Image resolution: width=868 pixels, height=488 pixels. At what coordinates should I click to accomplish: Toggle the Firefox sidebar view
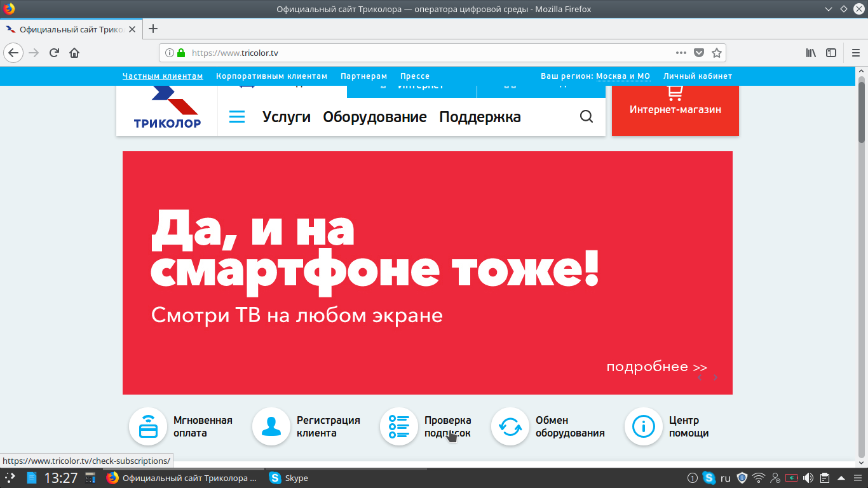coord(831,53)
